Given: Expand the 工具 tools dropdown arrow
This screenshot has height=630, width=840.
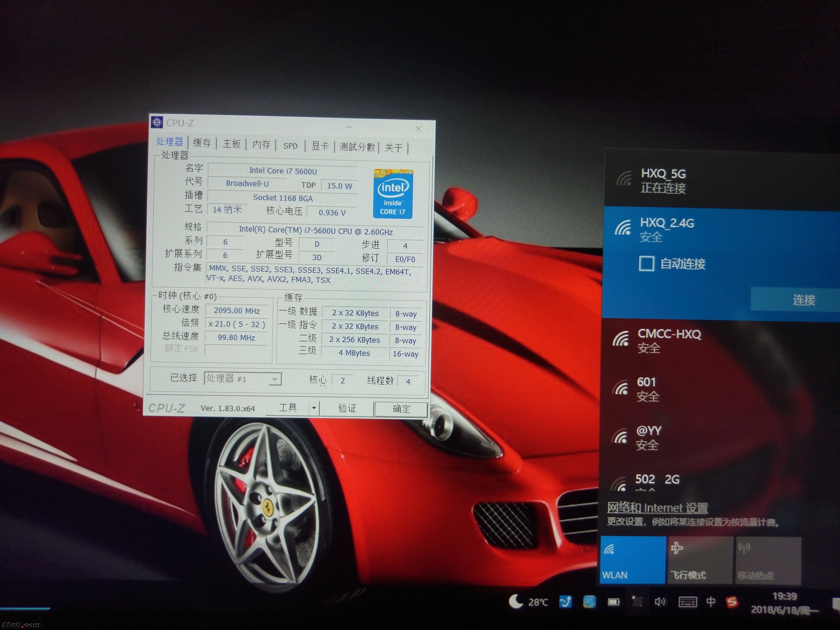Looking at the screenshot, I should [x=314, y=408].
